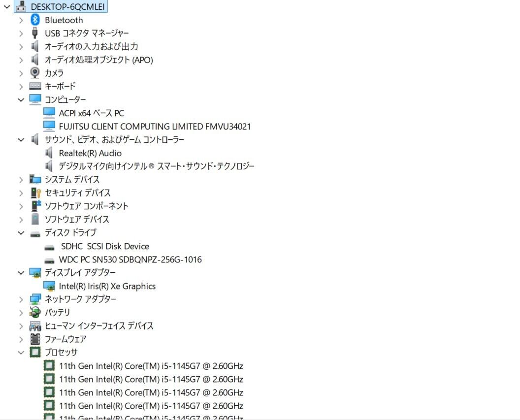Click the WDC PC SN530 drive icon

(x=49, y=261)
